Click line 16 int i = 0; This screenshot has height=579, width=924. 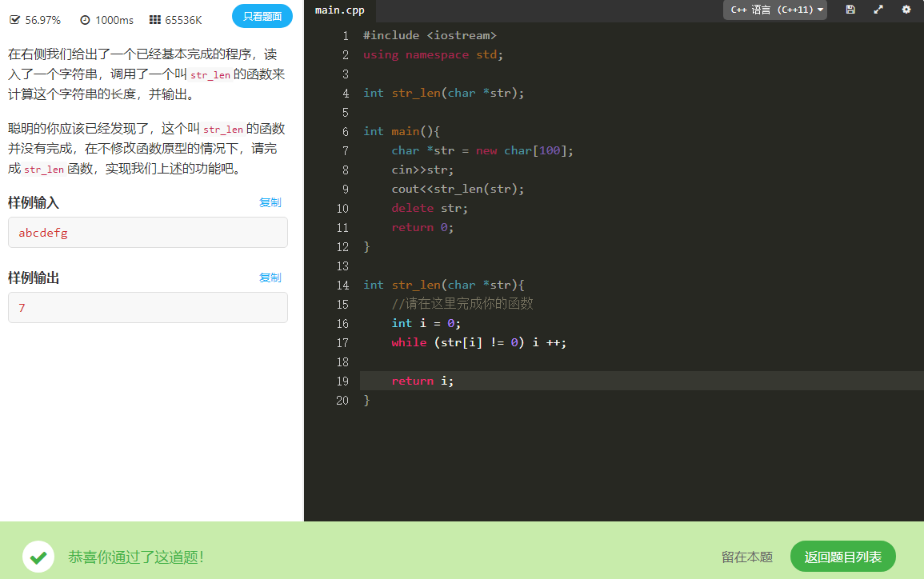pyautogui.click(x=426, y=323)
